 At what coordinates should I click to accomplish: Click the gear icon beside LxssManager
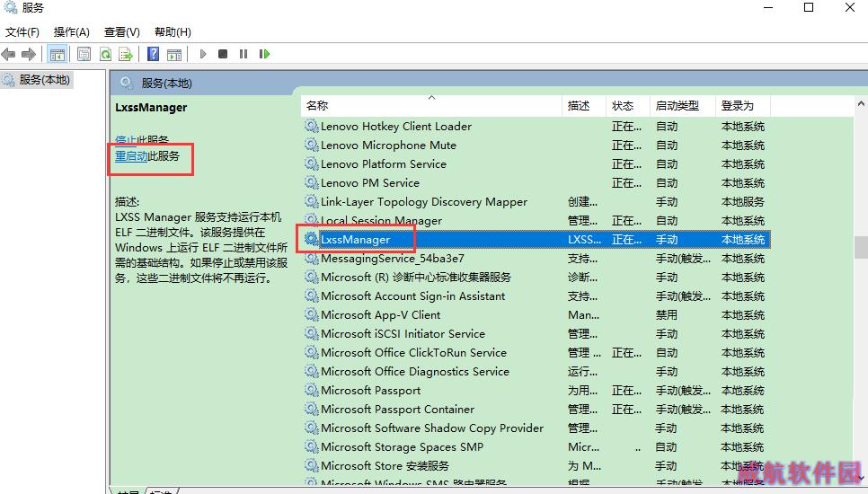[312, 239]
